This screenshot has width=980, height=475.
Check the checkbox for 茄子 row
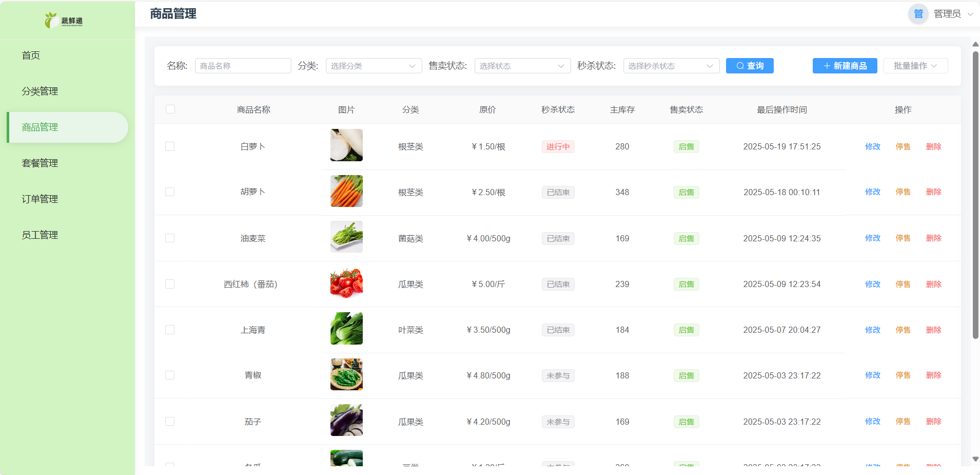[x=170, y=421]
